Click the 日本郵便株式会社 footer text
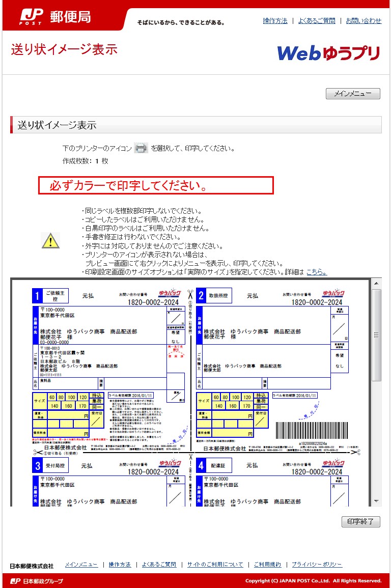This screenshot has height=588, width=391. [32, 566]
